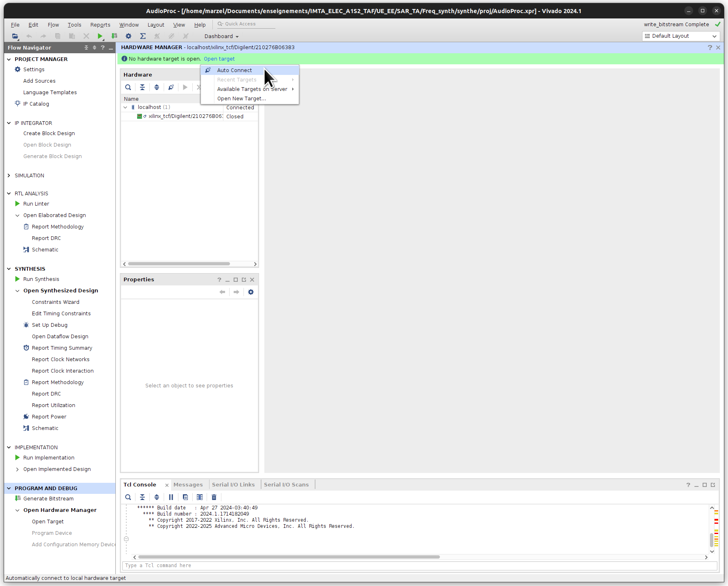The image size is (728, 586).
Task: Toggle column selection mode in Tcl Console
Action: pos(200,497)
